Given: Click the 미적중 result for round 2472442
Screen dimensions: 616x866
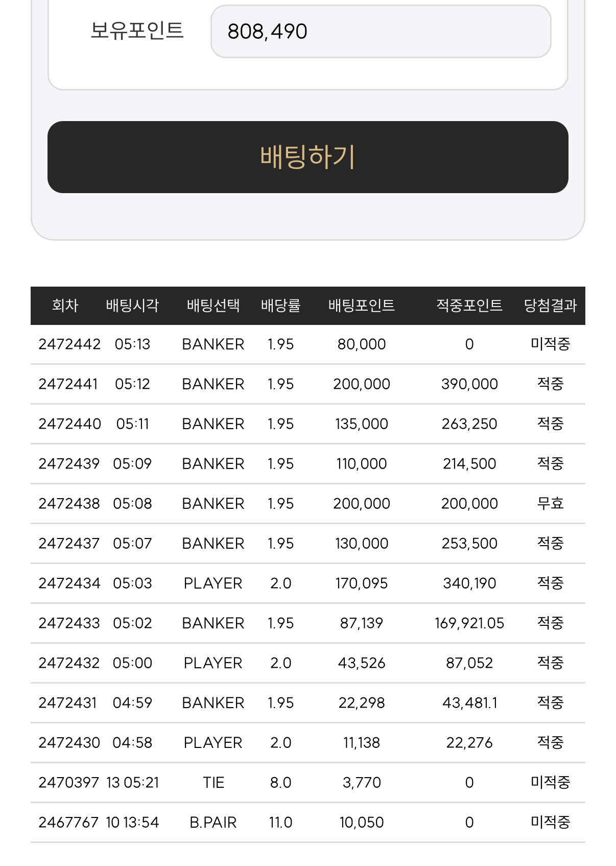Looking at the screenshot, I should click(550, 344).
